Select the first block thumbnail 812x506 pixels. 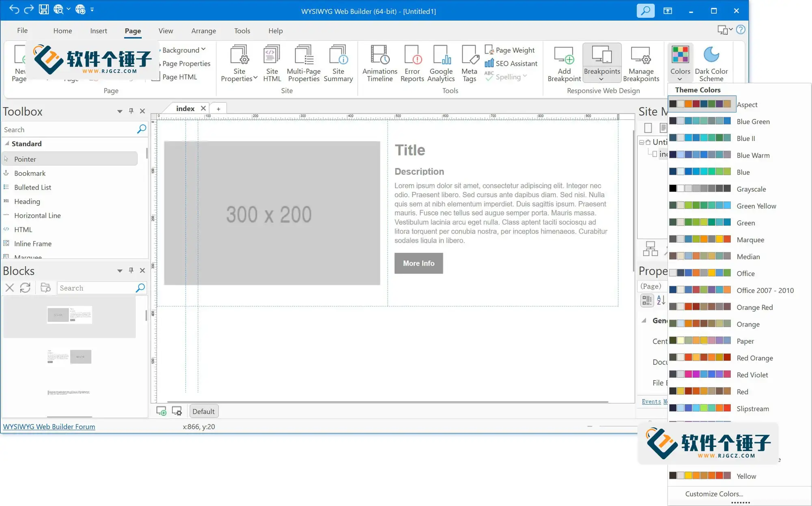[x=69, y=316]
